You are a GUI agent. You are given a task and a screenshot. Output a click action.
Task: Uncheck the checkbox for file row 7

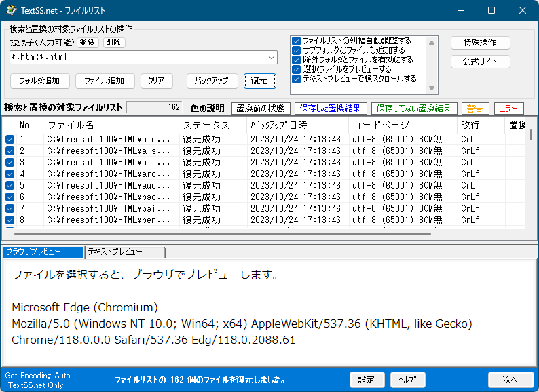coord(10,208)
